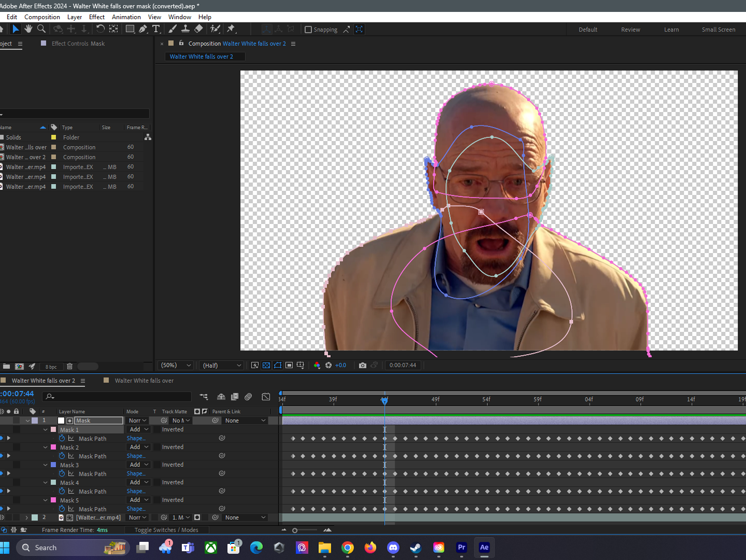Open magnification ratio (50%) dropdown

[x=176, y=366]
